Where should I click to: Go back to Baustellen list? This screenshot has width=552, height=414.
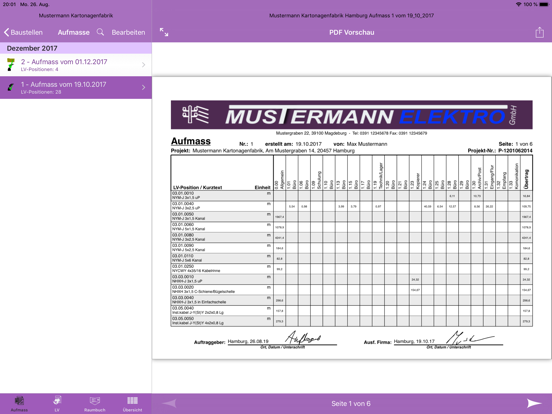click(23, 32)
